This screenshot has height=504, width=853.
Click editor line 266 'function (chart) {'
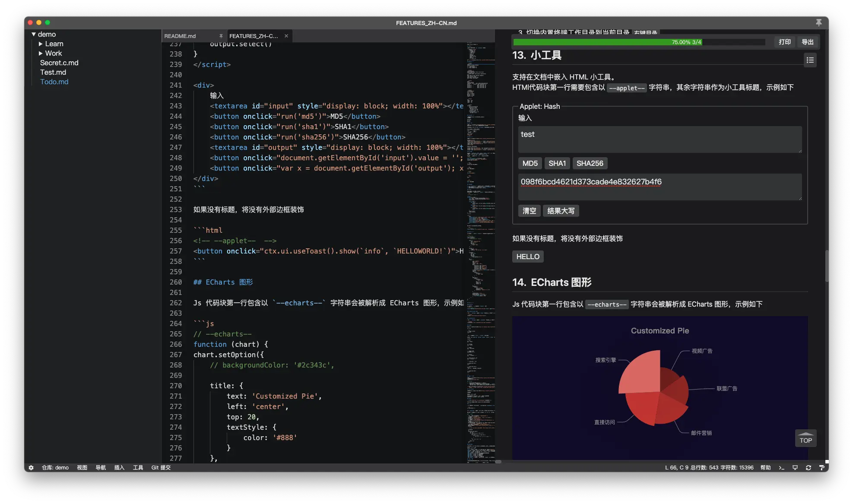coord(231,344)
